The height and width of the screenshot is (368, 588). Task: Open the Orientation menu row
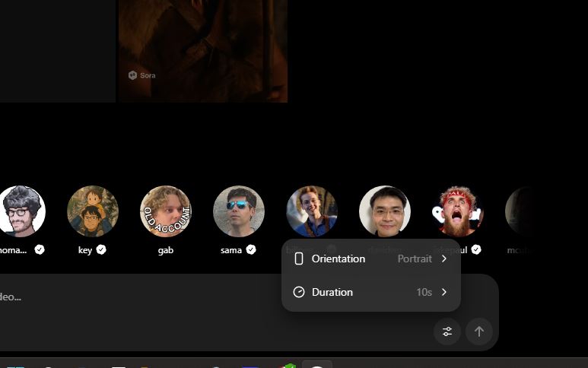point(371,259)
